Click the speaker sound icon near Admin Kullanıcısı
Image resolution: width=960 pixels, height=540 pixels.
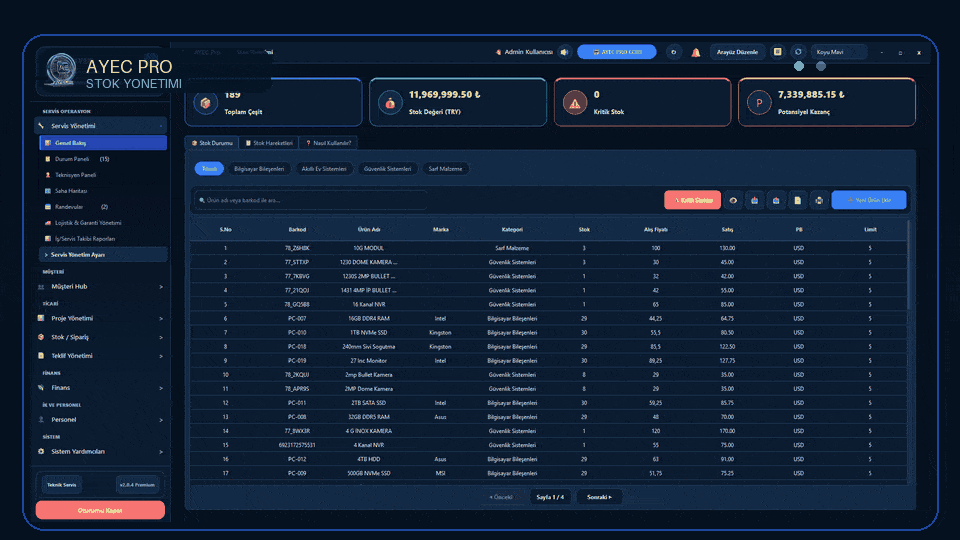pos(564,52)
